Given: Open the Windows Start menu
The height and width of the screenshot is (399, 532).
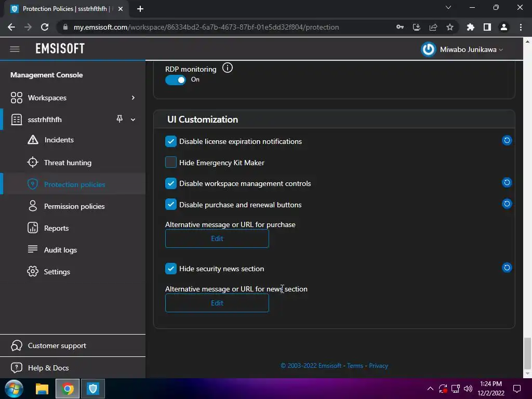Looking at the screenshot, I should point(14,389).
